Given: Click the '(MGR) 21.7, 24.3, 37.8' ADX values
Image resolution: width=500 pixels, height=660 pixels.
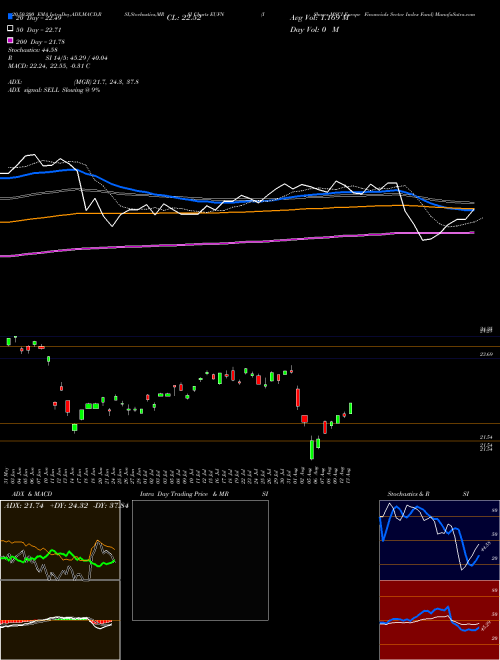Looking at the screenshot, I should tap(106, 82).
